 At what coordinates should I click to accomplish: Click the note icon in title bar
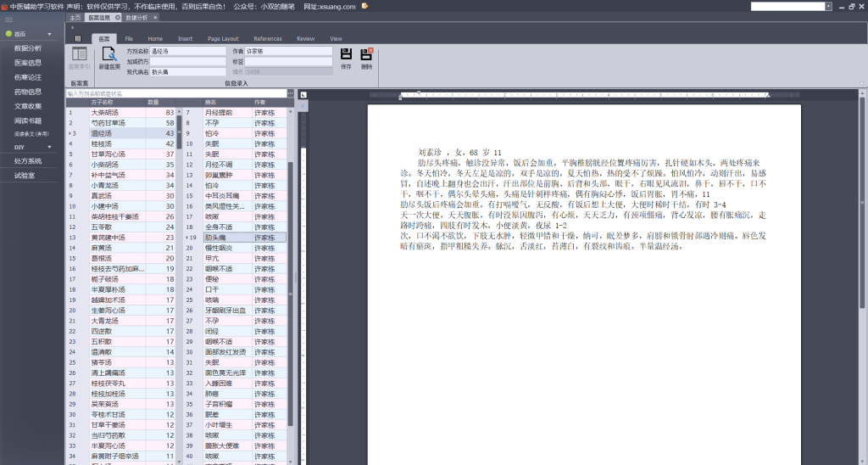point(364,5)
